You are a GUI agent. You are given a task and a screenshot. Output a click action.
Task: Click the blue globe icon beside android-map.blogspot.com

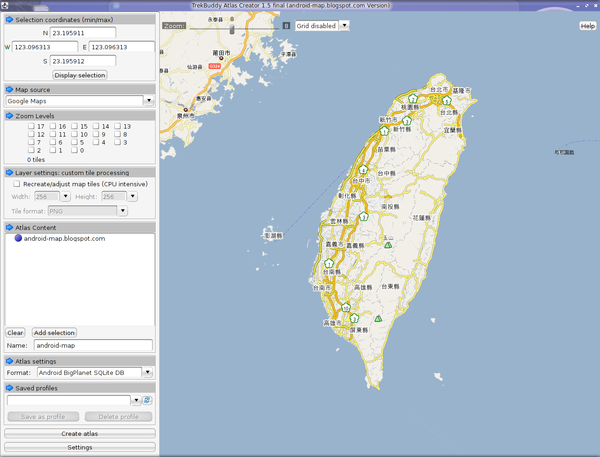click(18, 238)
